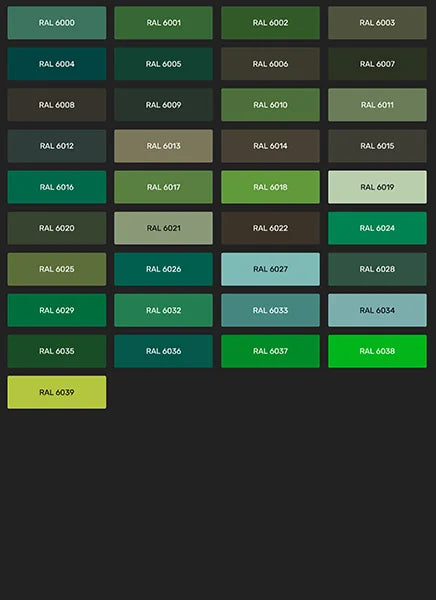Click the pale RAL 6019 swatch
The image size is (436, 600).
pos(377,187)
